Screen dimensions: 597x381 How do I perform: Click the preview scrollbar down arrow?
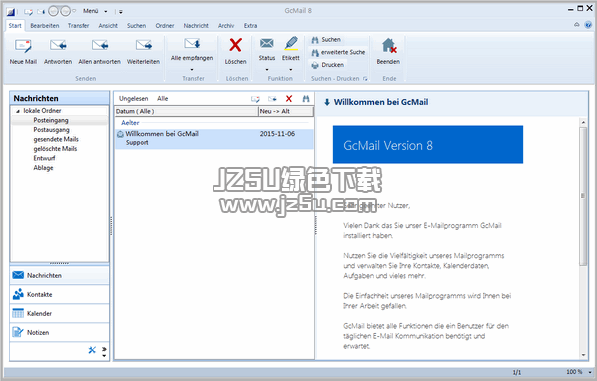[x=583, y=355]
